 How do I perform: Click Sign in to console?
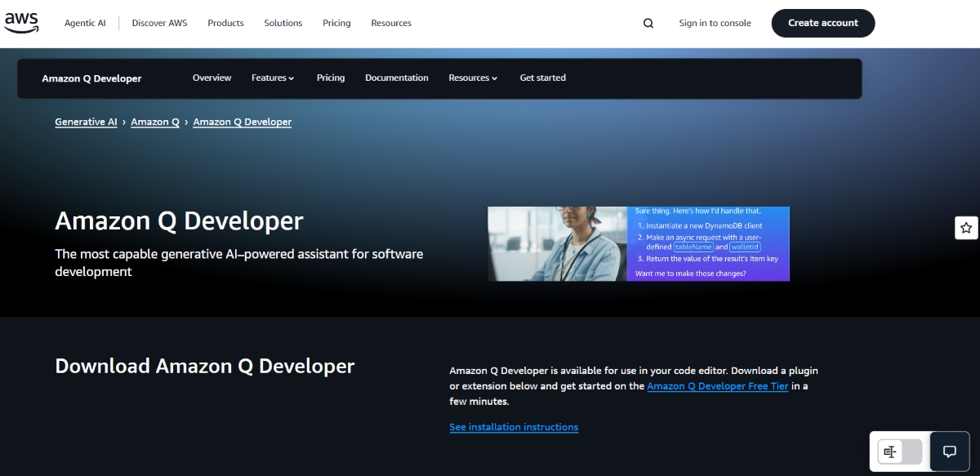[x=715, y=23]
